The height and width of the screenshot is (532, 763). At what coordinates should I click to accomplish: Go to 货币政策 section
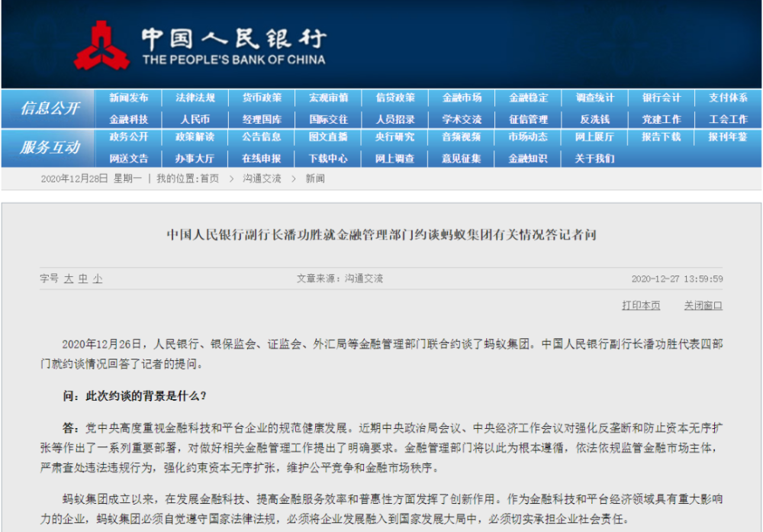pyautogui.click(x=262, y=98)
